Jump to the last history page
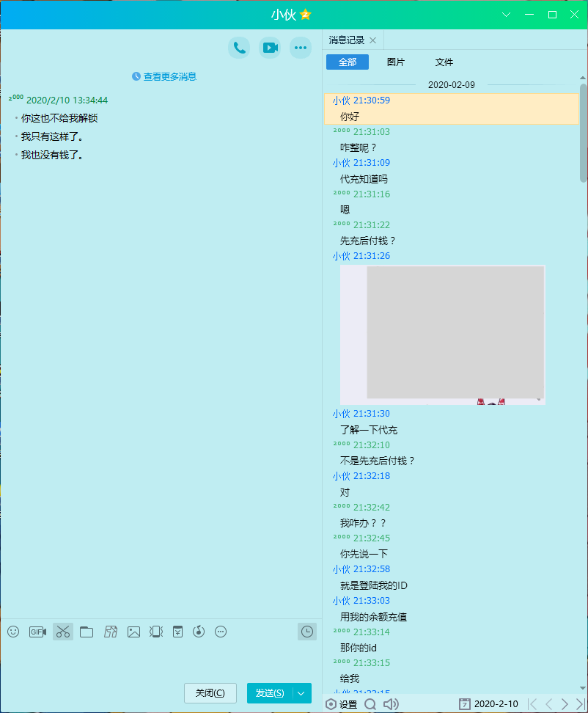This screenshot has height=713, width=588. [580, 704]
